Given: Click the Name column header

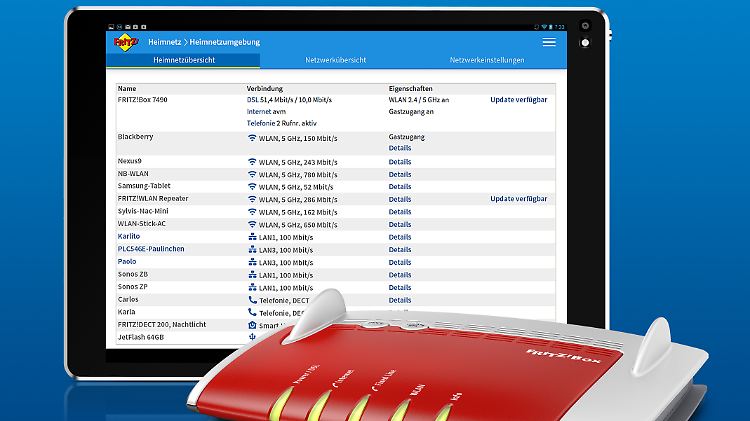Looking at the screenshot, I should (127, 89).
